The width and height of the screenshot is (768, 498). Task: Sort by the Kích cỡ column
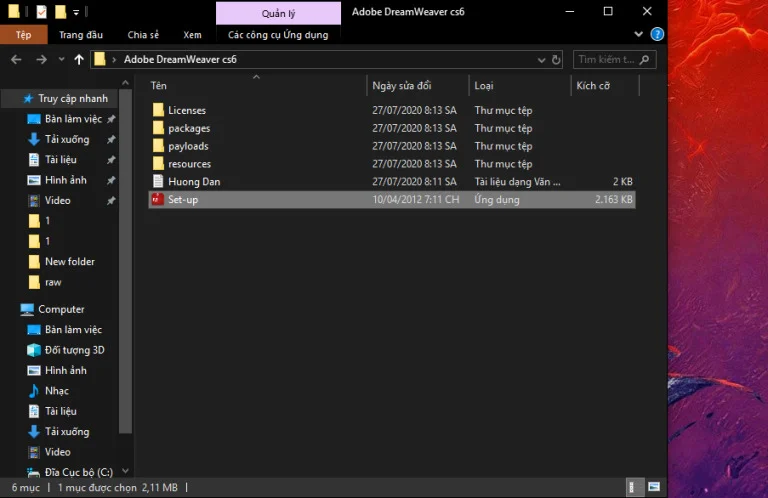tap(593, 86)
